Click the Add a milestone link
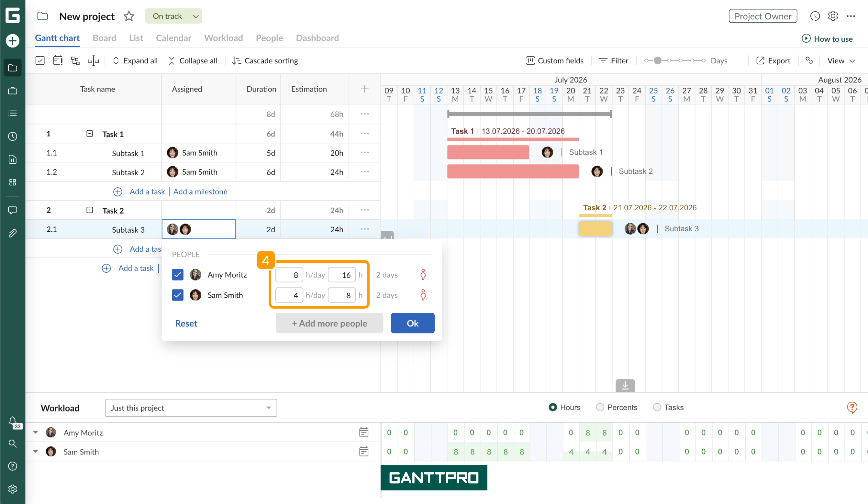Image resolution: width=868 pixels, height=504 pixels. point(200,192)
